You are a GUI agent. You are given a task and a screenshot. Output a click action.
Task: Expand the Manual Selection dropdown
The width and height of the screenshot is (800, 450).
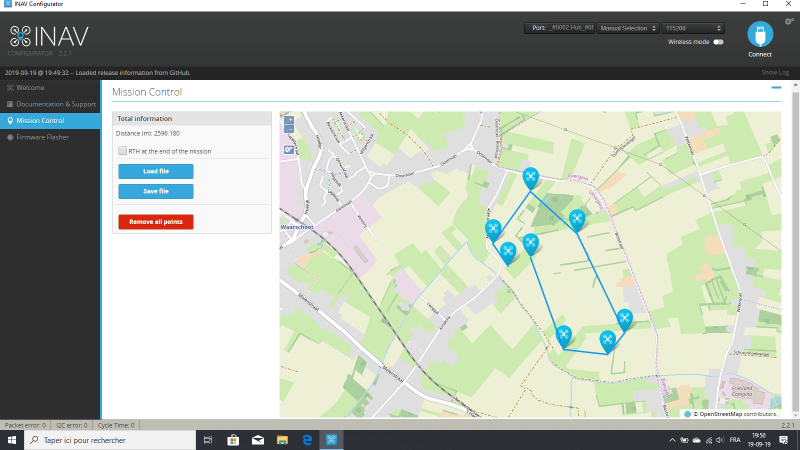coord(627,28)
